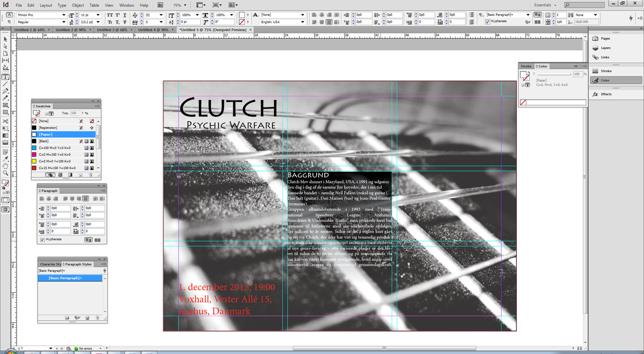Viewport: 644px width, 354px height.
Task: Toggle Hyphenate checkbox in control bar
Action: pos(487,21)
